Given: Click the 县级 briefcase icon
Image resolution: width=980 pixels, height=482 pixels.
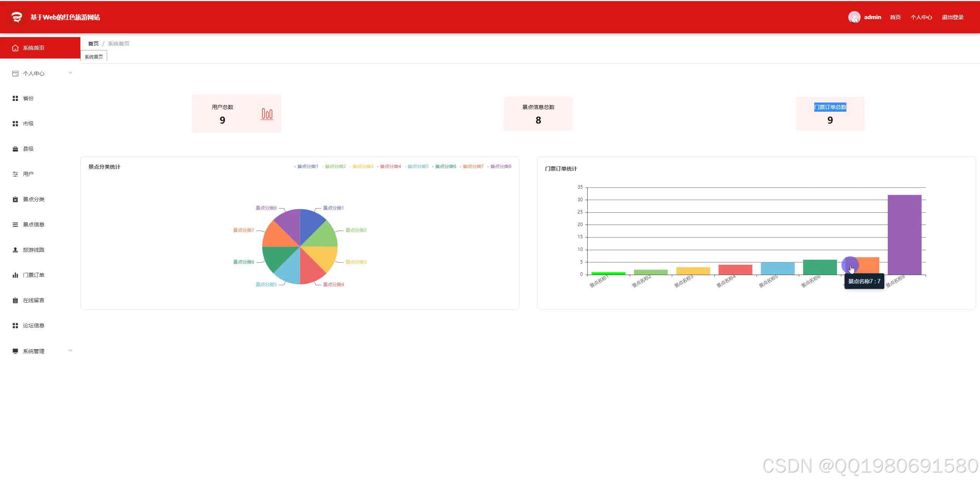Looking at the screenshot, I should [x=15, y=149].
